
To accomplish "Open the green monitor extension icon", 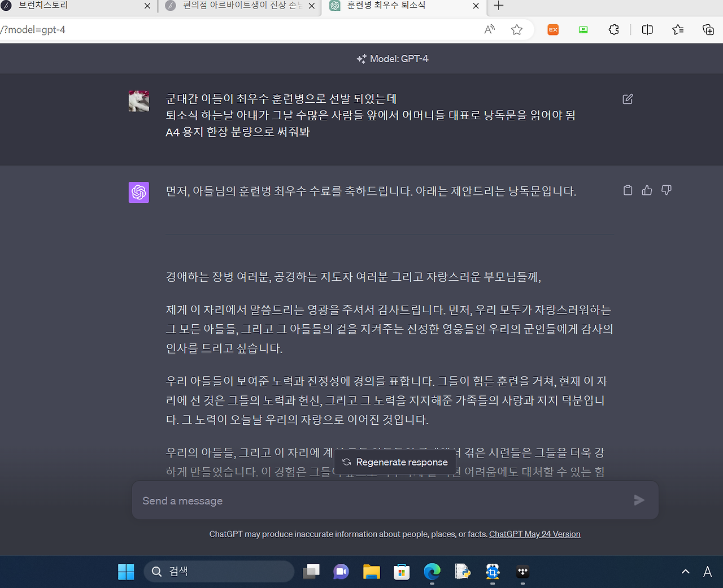I will (x=583, y=29).
